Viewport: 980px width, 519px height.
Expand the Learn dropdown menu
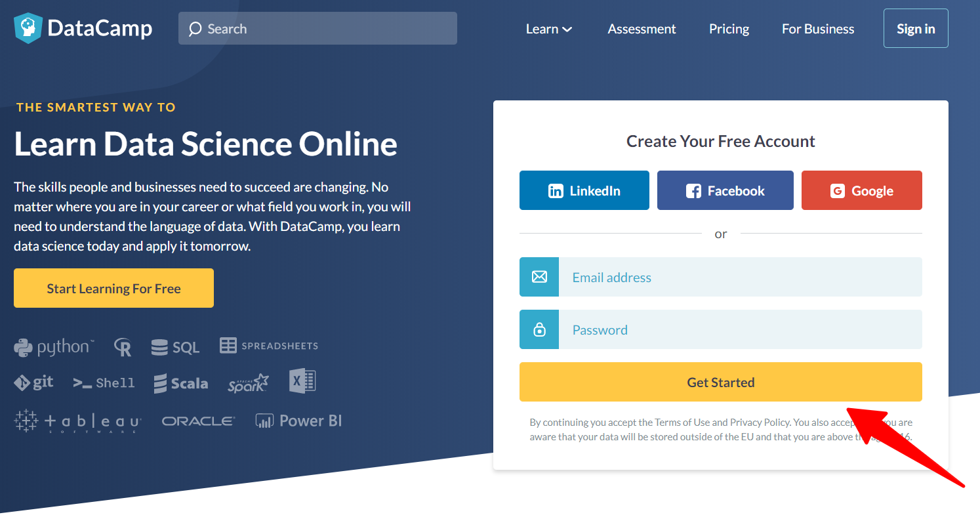click(549, 29)
